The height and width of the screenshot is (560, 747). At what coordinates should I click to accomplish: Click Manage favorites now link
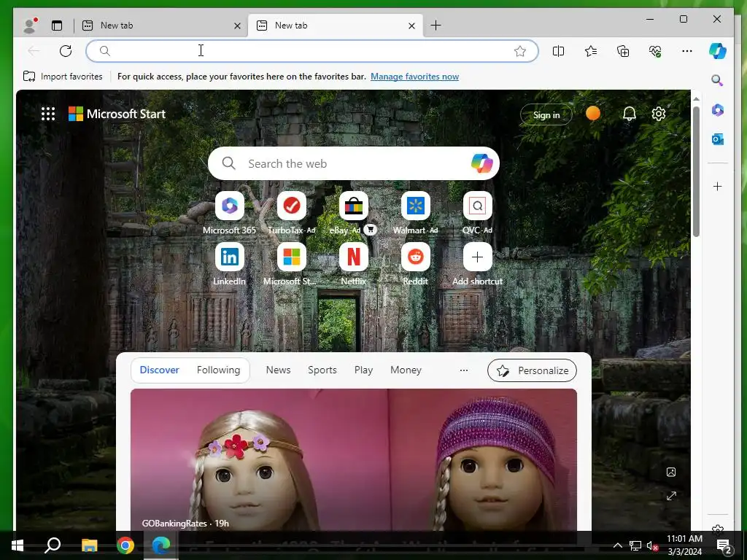[414, 77]
